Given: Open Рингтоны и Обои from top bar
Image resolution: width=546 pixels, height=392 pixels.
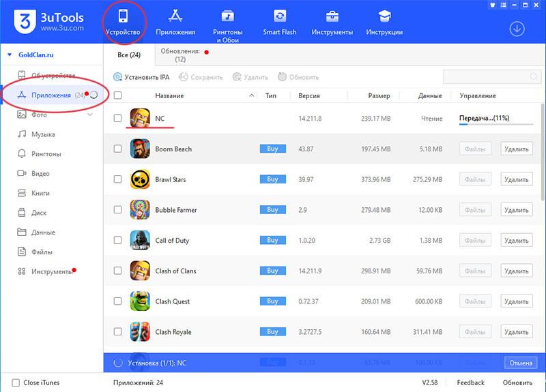Looking at the screenshot, I should [228, 27].
